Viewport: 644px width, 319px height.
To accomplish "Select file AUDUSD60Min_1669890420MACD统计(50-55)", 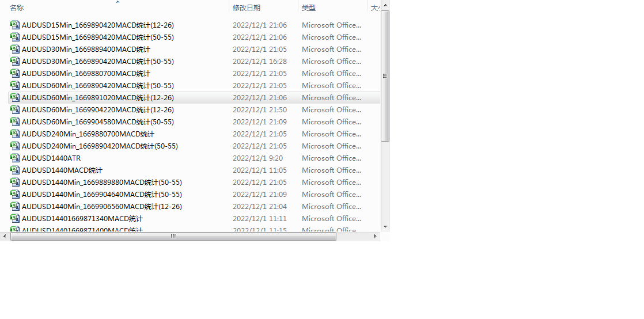I will click(98, 85).
